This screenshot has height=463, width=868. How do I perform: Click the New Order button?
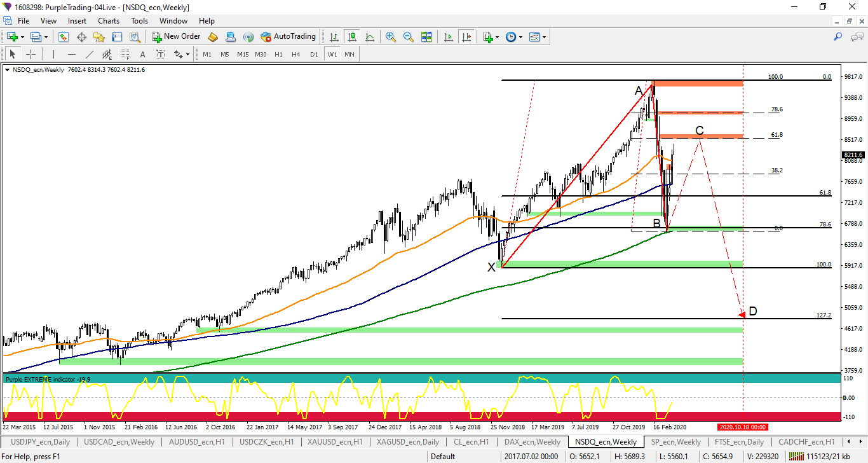pyautogui.click(x=176, y=37)
